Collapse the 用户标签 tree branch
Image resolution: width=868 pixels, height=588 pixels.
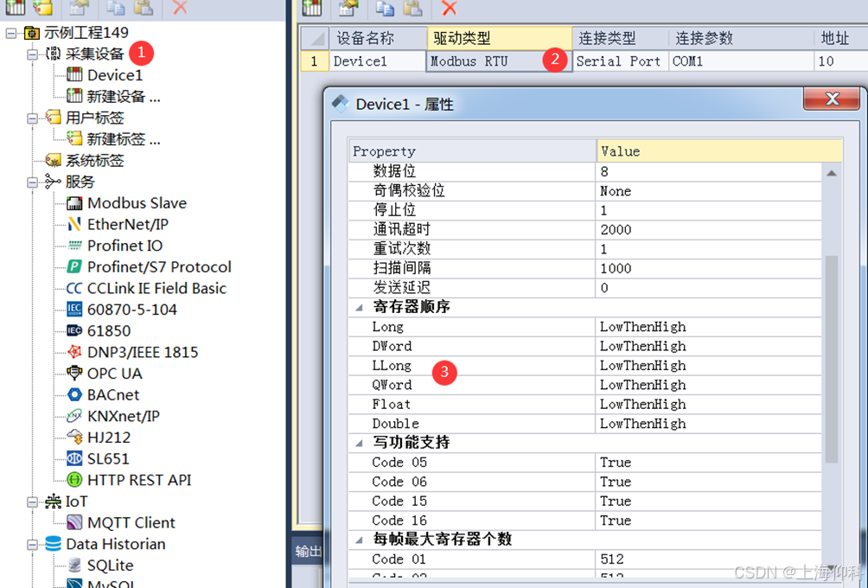click(32, 118)
